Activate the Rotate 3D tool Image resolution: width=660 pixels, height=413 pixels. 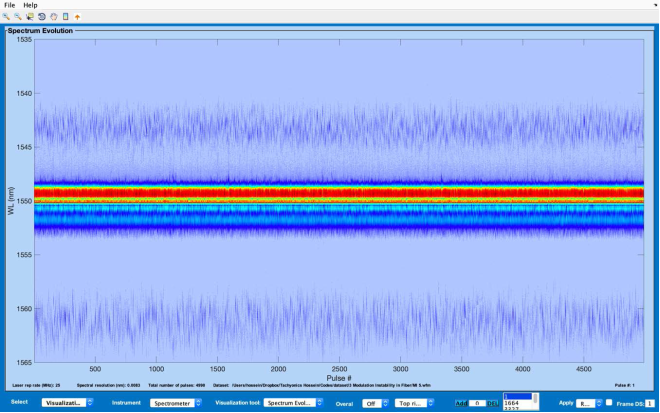[41, 17]
